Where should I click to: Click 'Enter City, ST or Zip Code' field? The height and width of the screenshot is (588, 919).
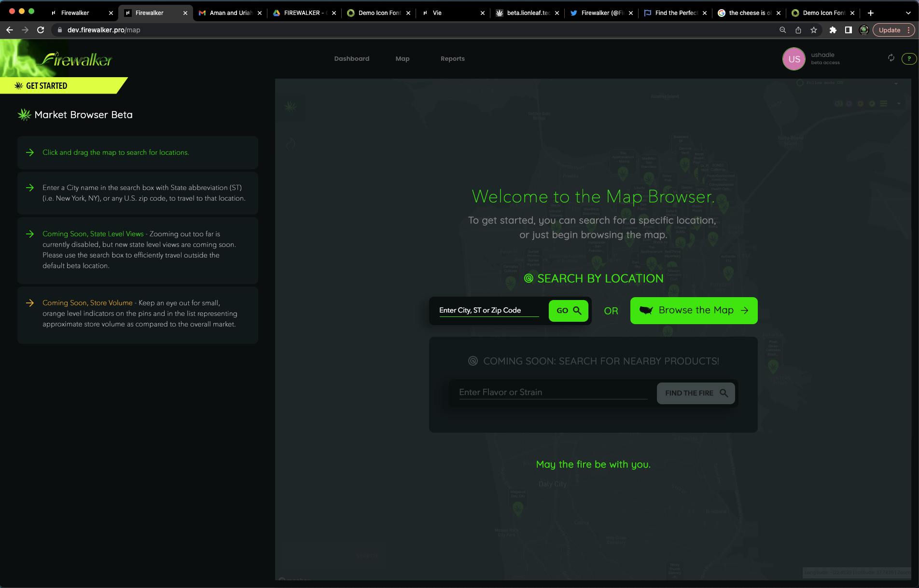point(489,310)
